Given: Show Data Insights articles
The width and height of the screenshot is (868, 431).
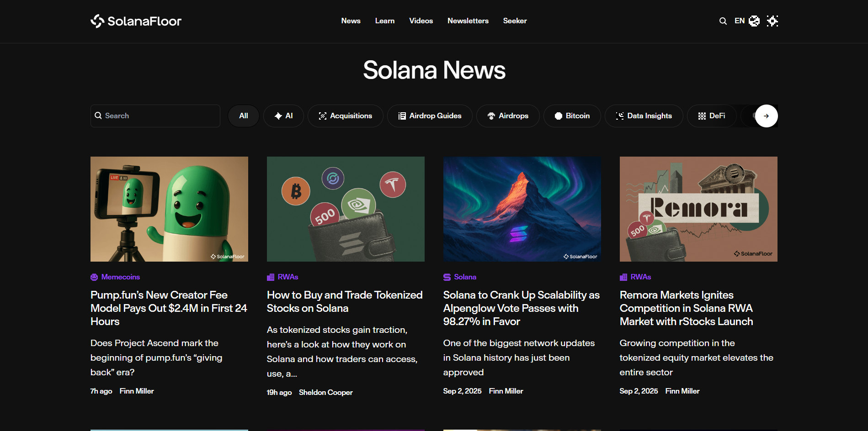Looking at the screenshot, I should pyautogui.click(x=644, y=116).
